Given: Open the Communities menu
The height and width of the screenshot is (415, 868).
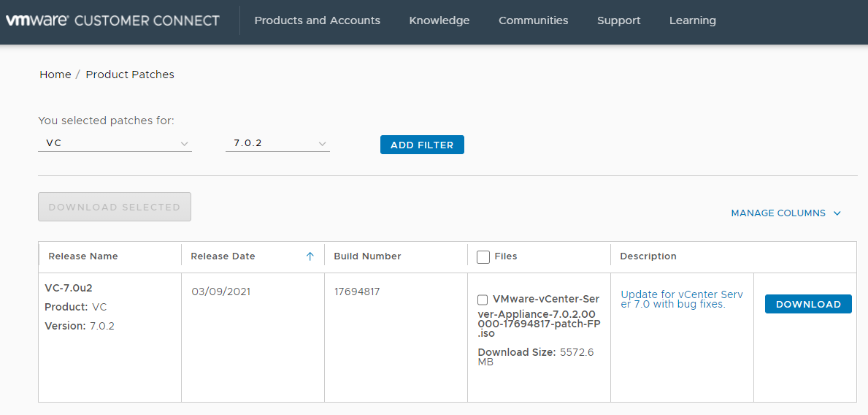Looking at the screenshot, I should pyautogui.click(x=533, y=20).
